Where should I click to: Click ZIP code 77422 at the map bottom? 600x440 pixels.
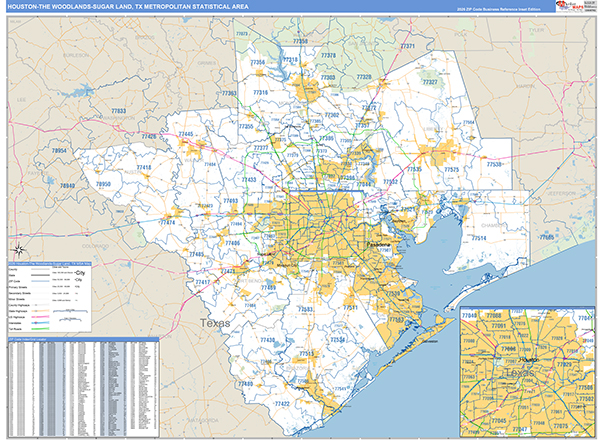tap(282, 404)
